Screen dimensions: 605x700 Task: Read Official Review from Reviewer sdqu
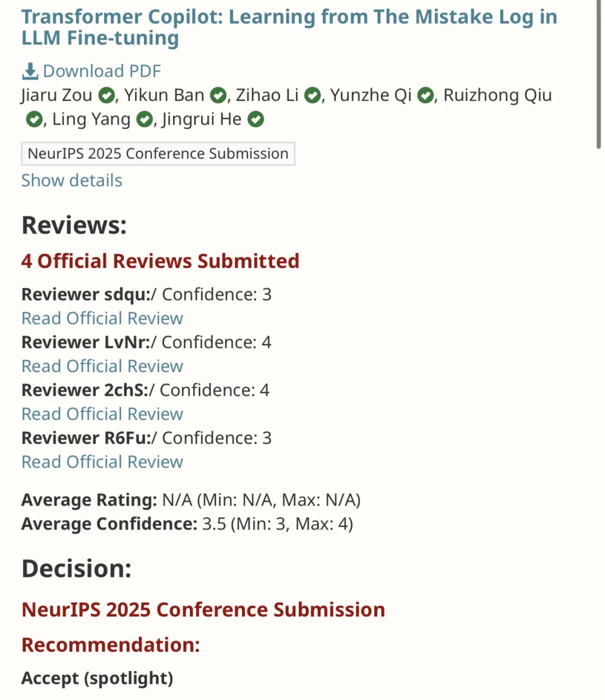coord(103,318)
